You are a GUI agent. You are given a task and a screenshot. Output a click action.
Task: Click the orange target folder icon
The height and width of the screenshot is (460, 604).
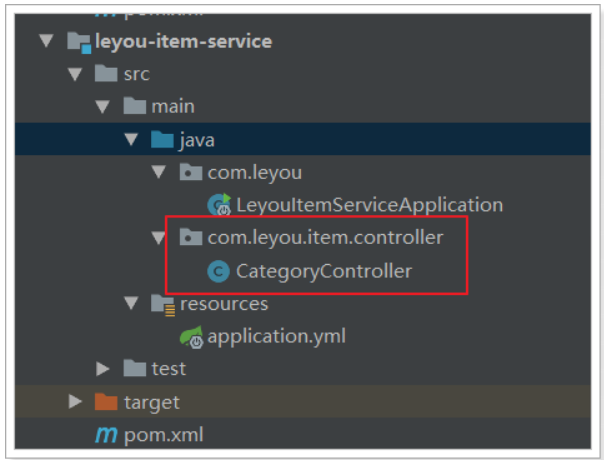click(x=106, y=401)
